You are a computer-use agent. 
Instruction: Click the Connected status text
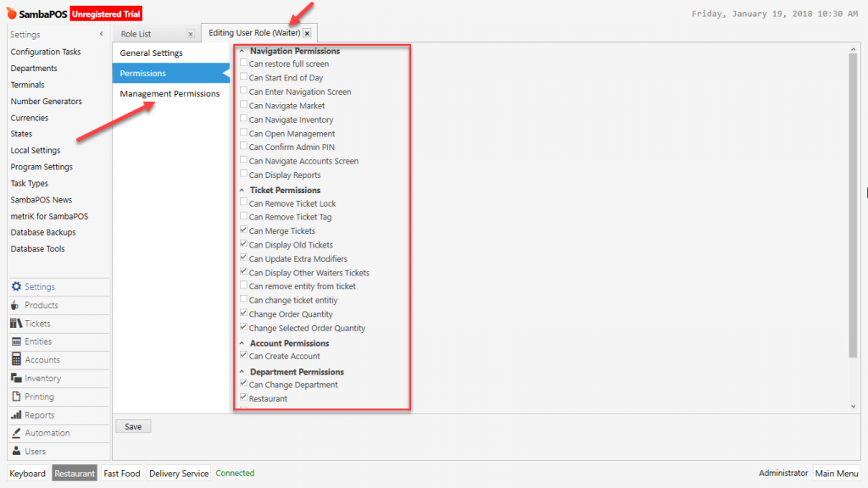click(235, 473)
